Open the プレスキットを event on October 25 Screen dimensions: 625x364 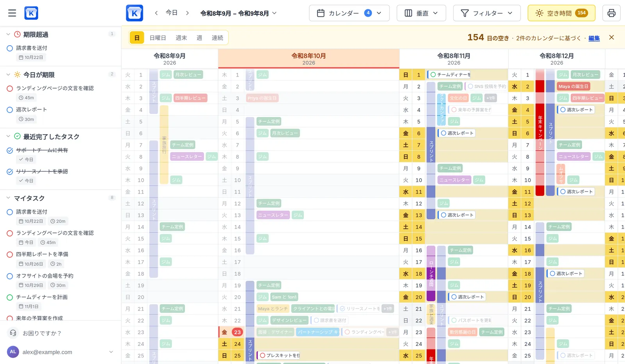point(279,355)
